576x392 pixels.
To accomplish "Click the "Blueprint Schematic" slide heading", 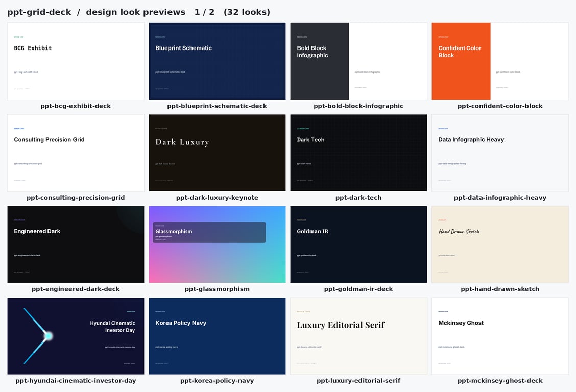I will [183, 48].
